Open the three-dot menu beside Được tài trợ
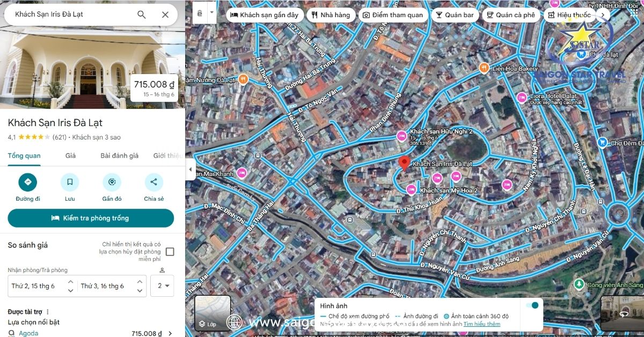Viewport: 644px width, 337px height. 47,312
